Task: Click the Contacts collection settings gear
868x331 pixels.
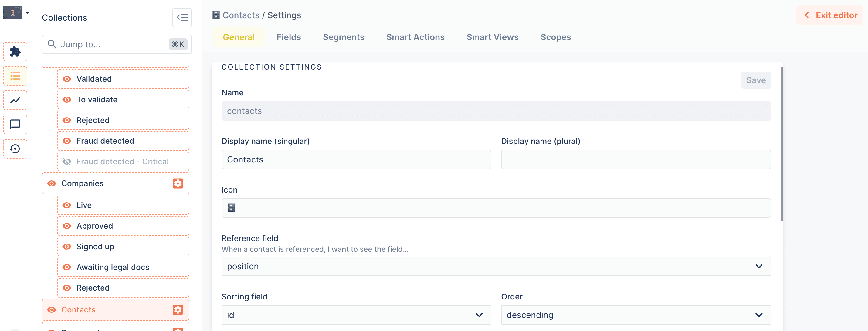Action: pyautogui.click(x=178, y=309)
